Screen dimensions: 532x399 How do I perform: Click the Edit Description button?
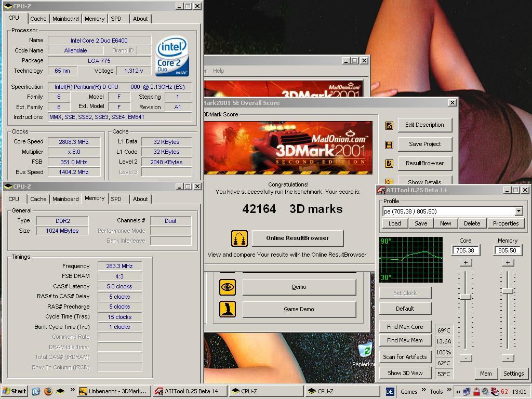point(425,125)
